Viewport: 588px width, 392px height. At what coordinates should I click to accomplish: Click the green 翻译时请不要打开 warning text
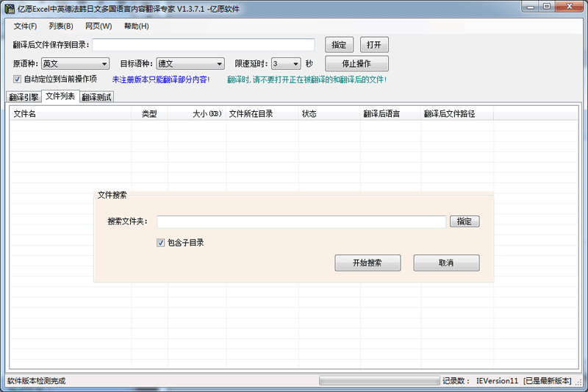[x=306, y=79]
